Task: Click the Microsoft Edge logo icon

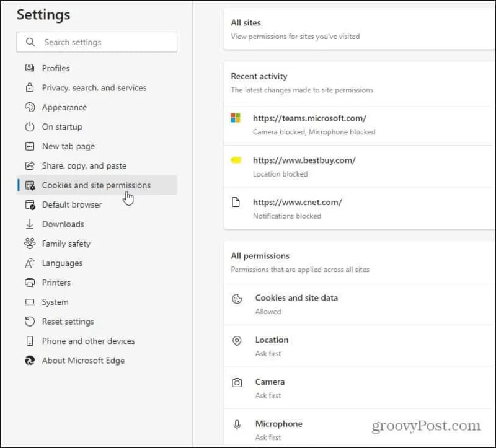Action: 30,361
